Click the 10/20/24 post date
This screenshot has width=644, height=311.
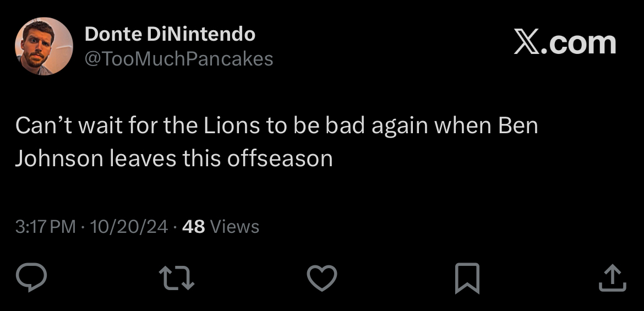coord(128,226)
